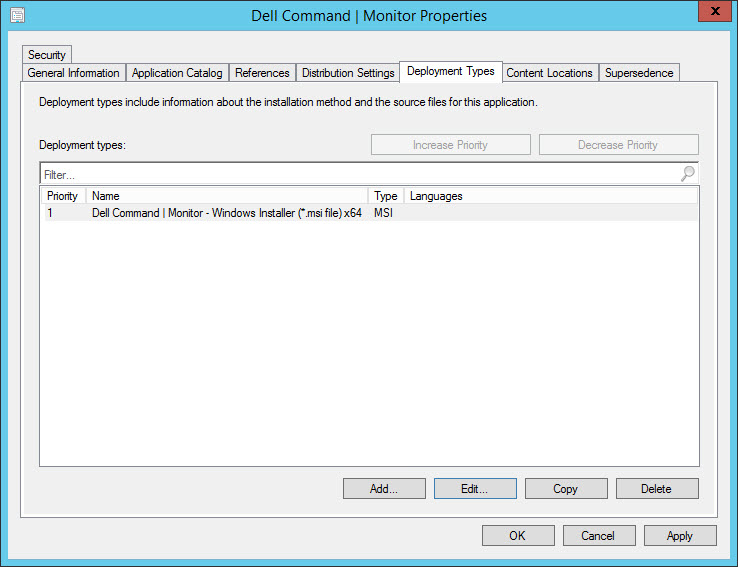Open the Content Locations tab
The height and width of the screenshot is (567, 738).
click(549, 73)
